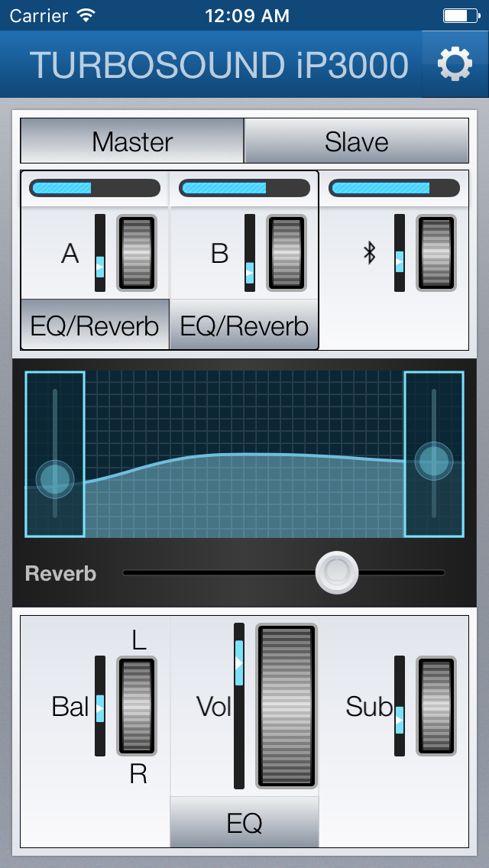489x868 pixels.
Task: Click the EQ curve graph
Action: [x=244, y=454]
